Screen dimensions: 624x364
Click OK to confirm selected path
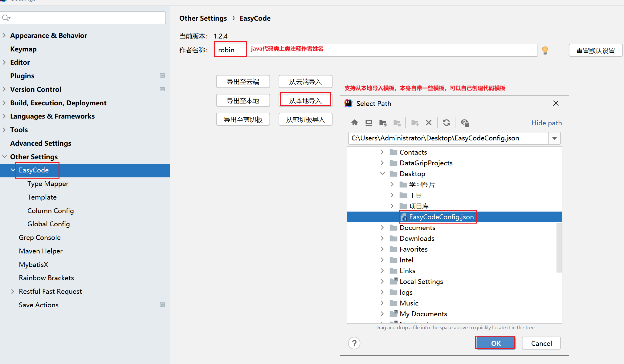click(x=495, y=343)
